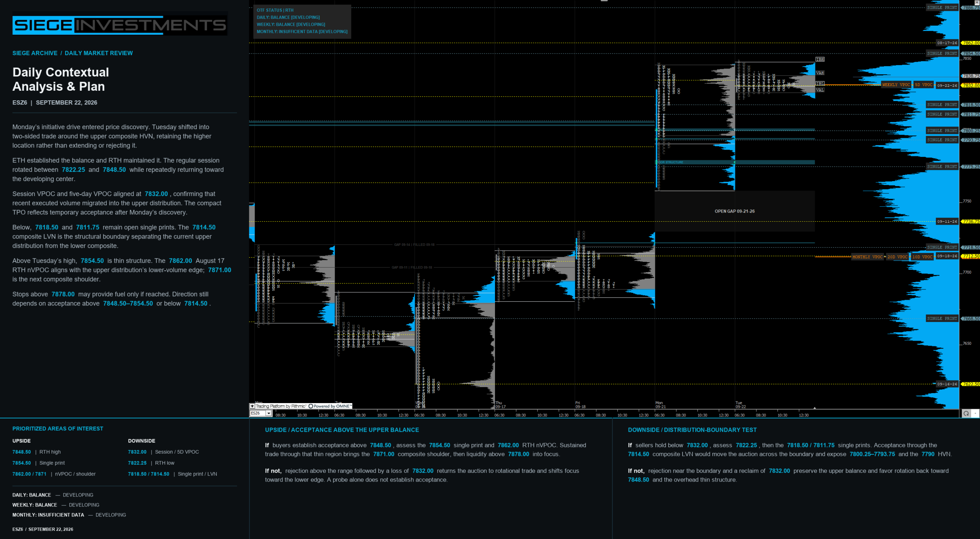The width and height of the screenshot is (980, 539).
Task: Select the IBH level label
Action: coord(820,59)
